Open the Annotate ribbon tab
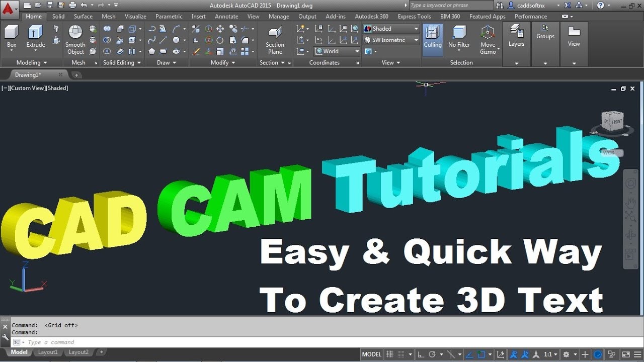The image size is (644, 362). click(x=226, y=17)
